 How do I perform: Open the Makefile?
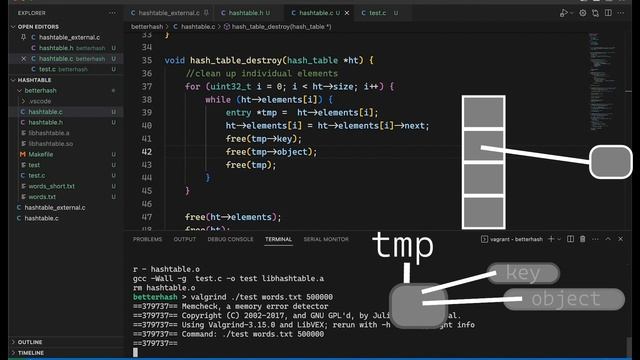tap(65, 154)
